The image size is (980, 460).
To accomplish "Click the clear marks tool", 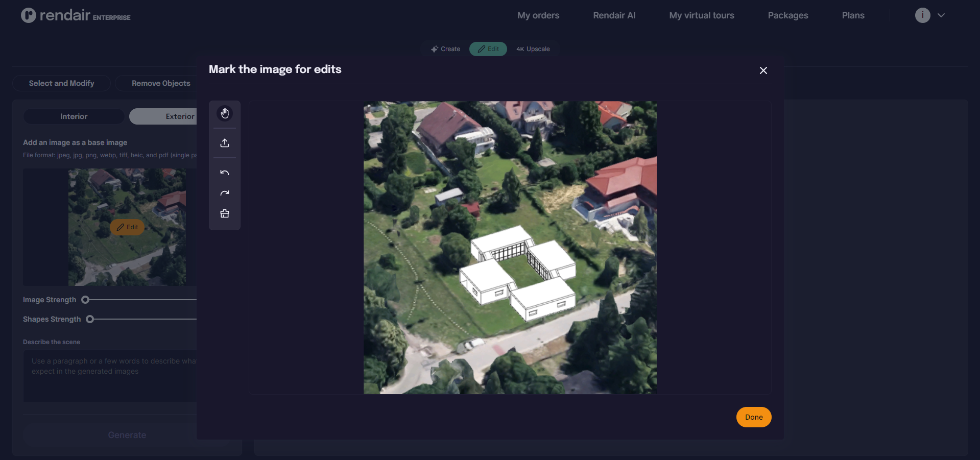I will 225,213.
